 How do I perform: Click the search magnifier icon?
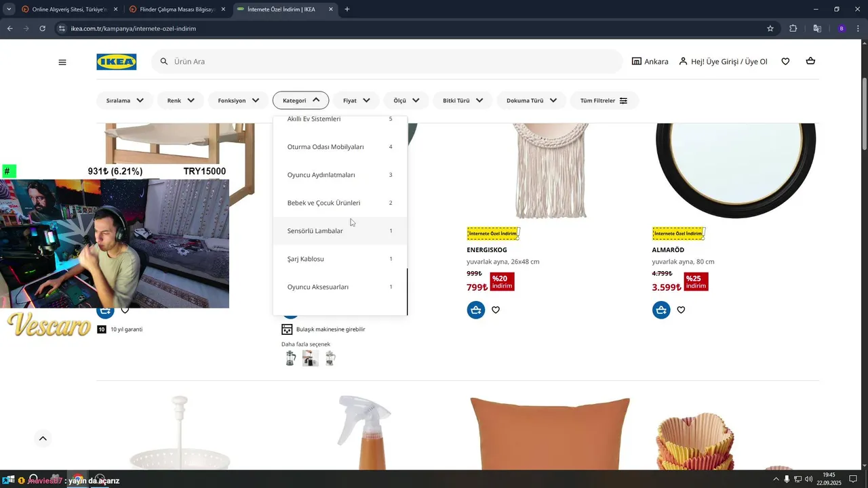point(163,62)
